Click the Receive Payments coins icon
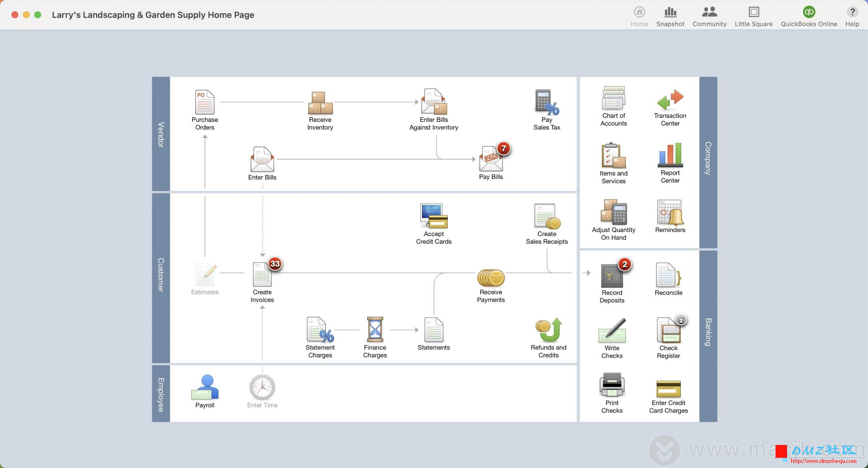868x468 pixels. pyautogui.click(x=491, y=278)
